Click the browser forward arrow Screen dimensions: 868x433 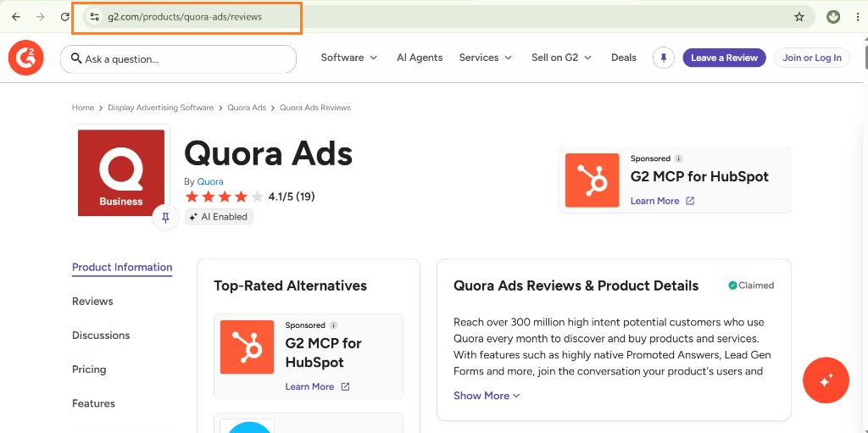pos(41,17)
